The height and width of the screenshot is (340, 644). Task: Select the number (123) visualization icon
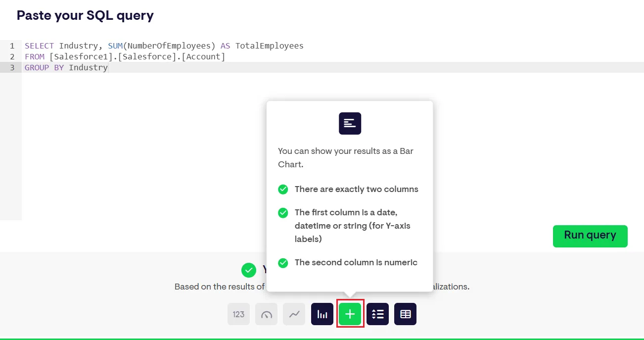coord(239,314)
